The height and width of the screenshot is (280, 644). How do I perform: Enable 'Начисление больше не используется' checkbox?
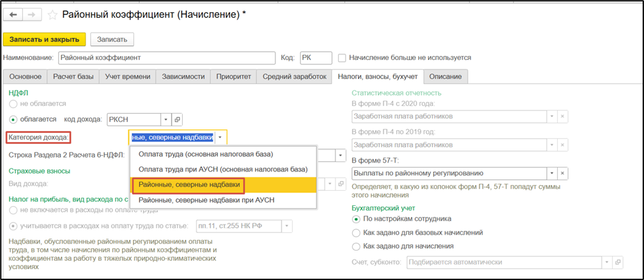point(342,57)
